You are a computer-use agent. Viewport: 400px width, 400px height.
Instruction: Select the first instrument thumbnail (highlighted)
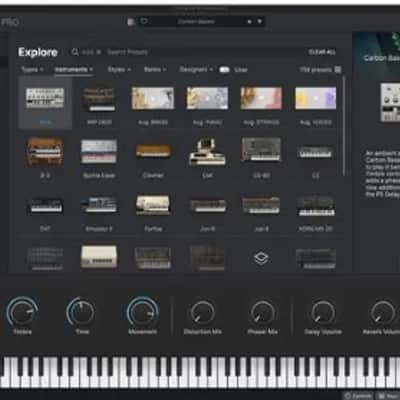tap(45, 102)
